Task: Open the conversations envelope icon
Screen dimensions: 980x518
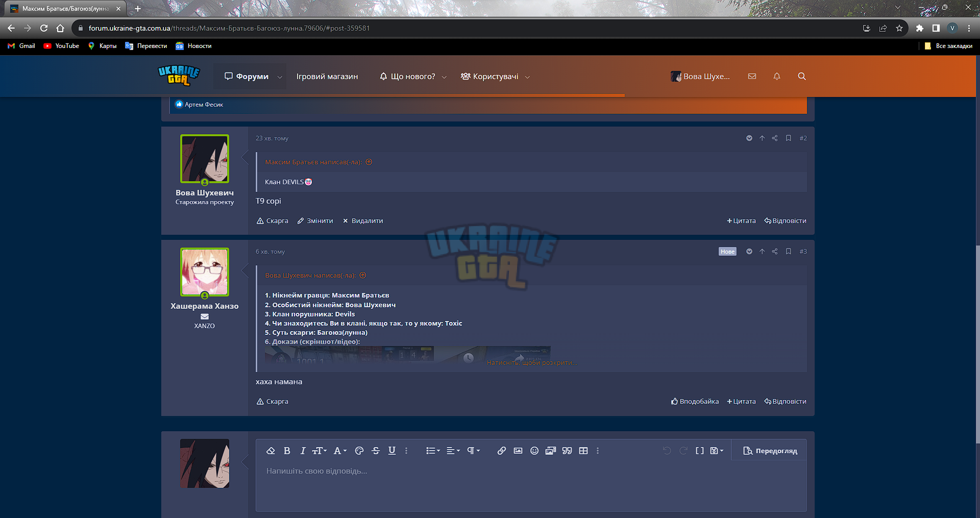Action: point(752,76)
